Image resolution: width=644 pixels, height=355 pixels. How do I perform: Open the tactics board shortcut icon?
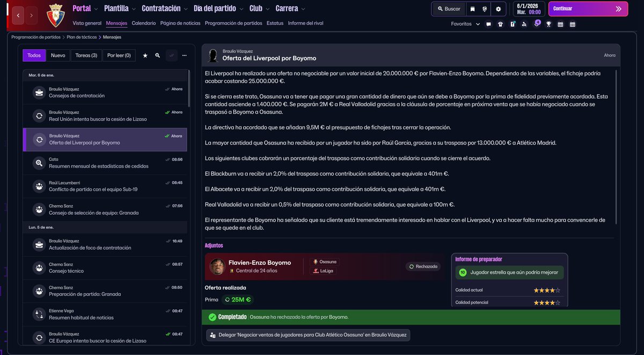point(513,24)
